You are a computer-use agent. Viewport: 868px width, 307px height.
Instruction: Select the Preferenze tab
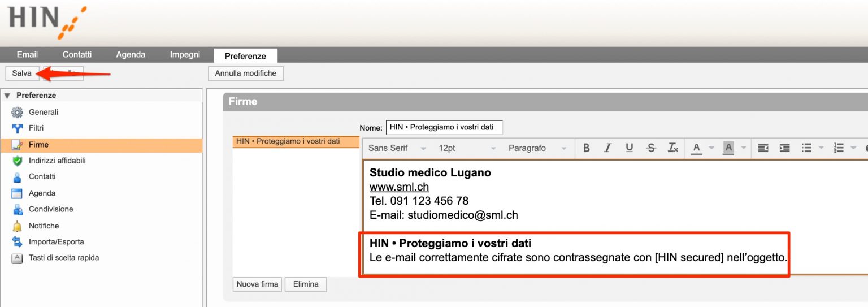point(245,56)
